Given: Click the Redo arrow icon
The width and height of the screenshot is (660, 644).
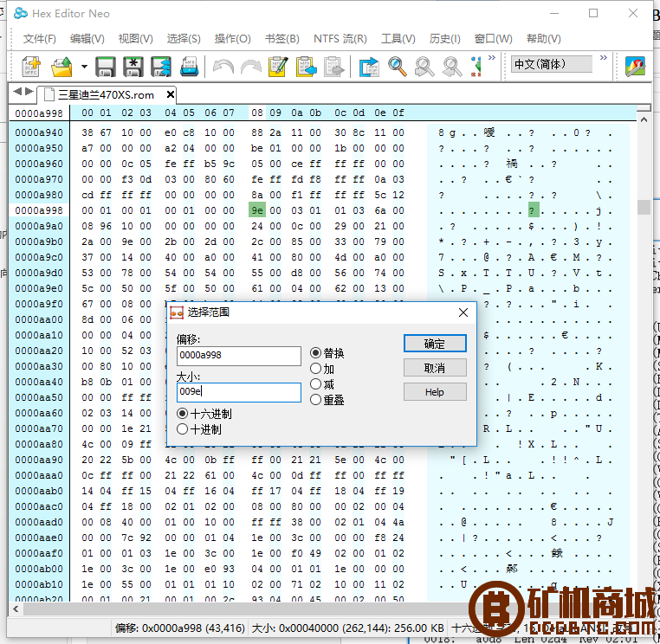Looking at the screenshot, I should [251, 67].
